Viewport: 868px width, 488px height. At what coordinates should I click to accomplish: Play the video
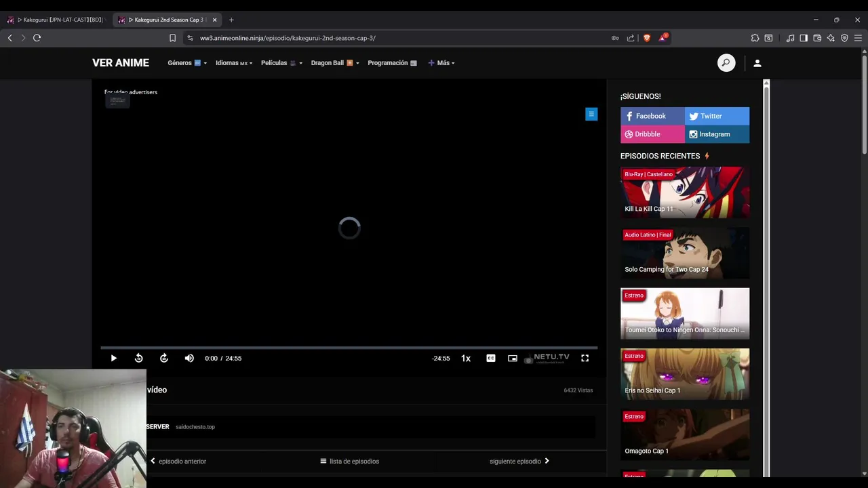(x=113, y=358)
